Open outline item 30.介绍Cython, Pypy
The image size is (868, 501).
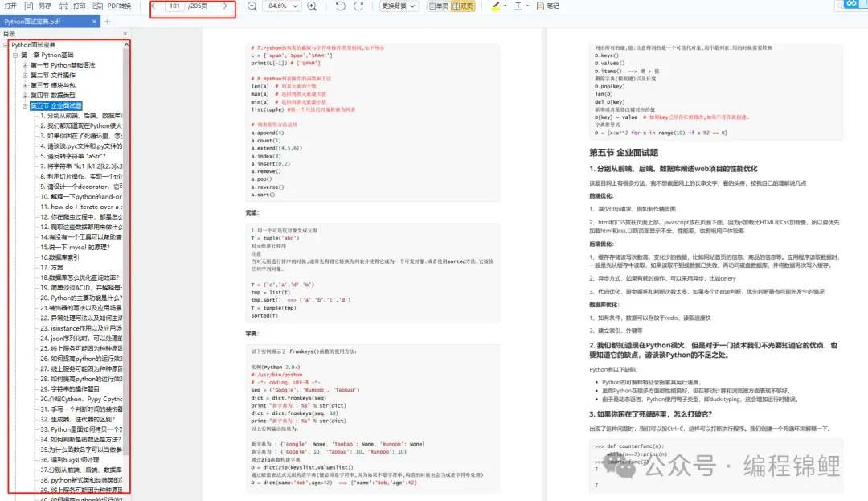pyautogui.click(x=81, y=399)
